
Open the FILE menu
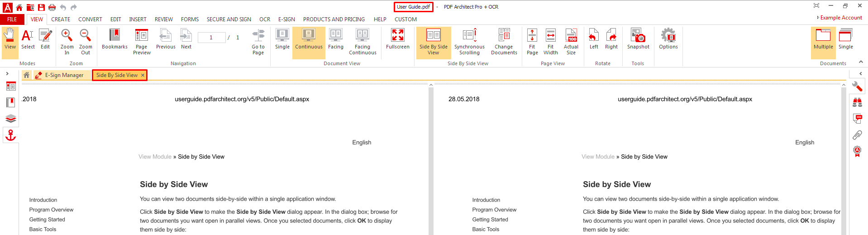(12, 19)
